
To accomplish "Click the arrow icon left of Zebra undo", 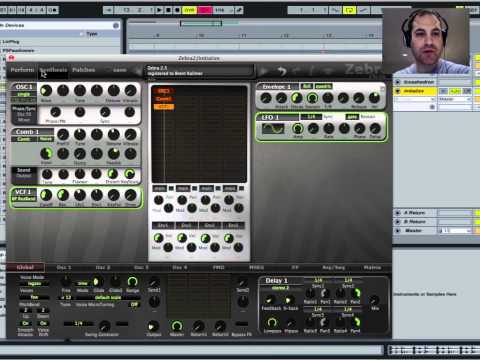I will pos(264,71).
